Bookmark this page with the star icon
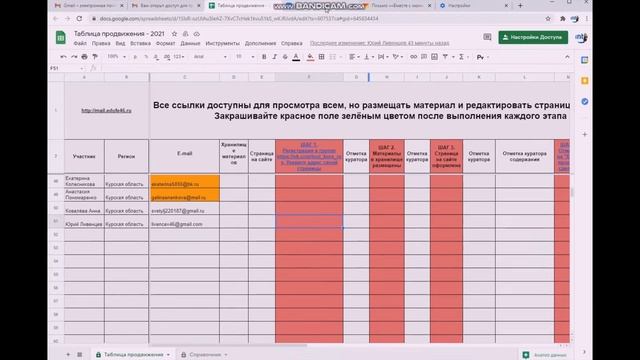This screenshot has width=640, height=360. point(548,18)
